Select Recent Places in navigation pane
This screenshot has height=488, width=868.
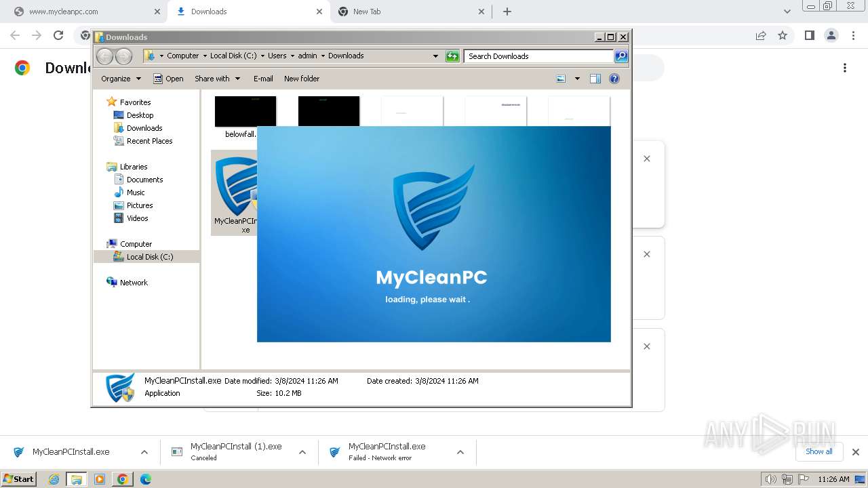click(149, 141)
